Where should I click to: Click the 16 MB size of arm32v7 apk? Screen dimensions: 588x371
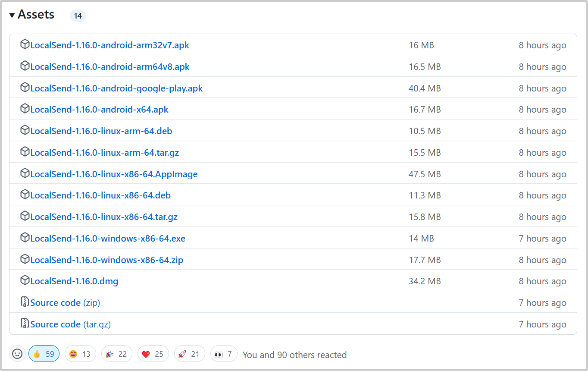pyautogui.click(x=421, y=45)
